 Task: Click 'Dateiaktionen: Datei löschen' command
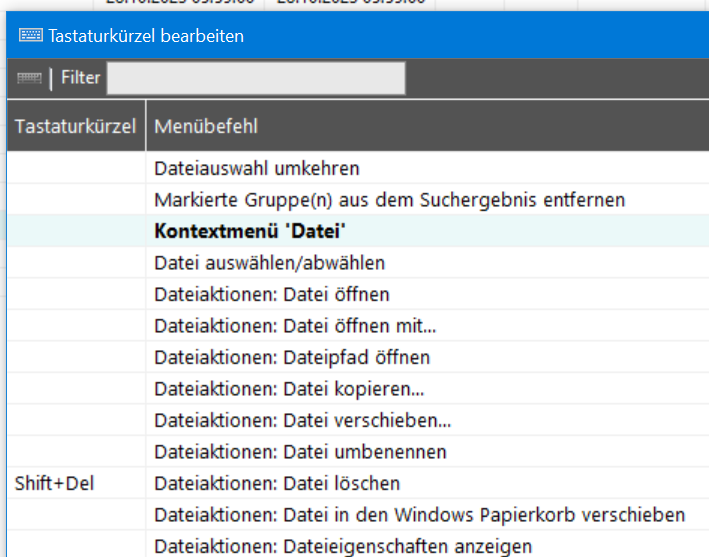277,484
